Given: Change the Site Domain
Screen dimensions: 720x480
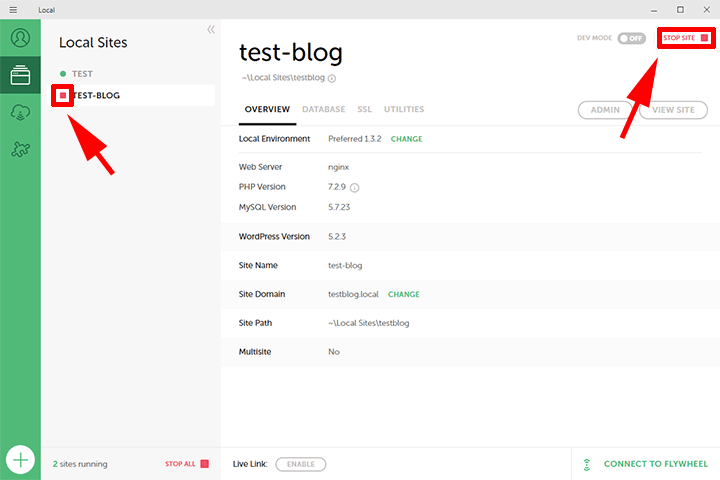Looking at the screenshot, I should click(404, 294).
